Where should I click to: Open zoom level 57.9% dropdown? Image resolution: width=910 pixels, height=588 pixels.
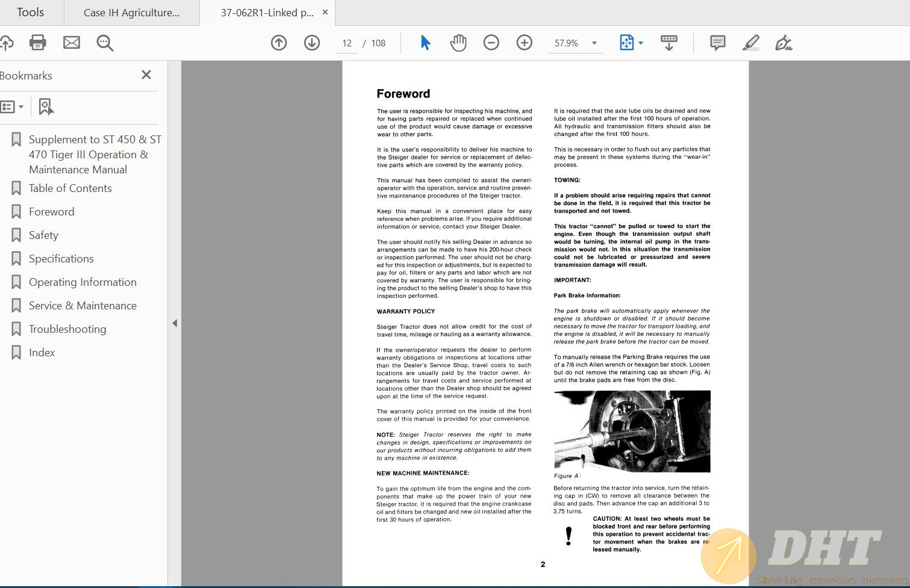coord(594,43)
